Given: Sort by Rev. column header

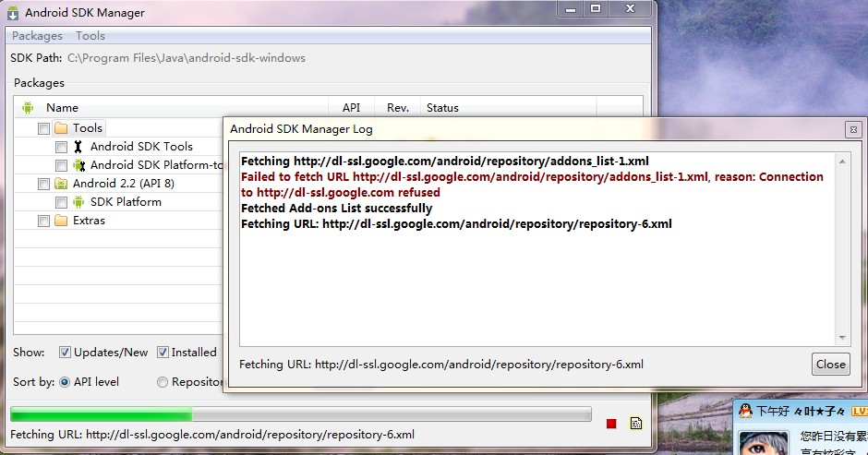Looking at the screenshot, I should click(397, 108).
